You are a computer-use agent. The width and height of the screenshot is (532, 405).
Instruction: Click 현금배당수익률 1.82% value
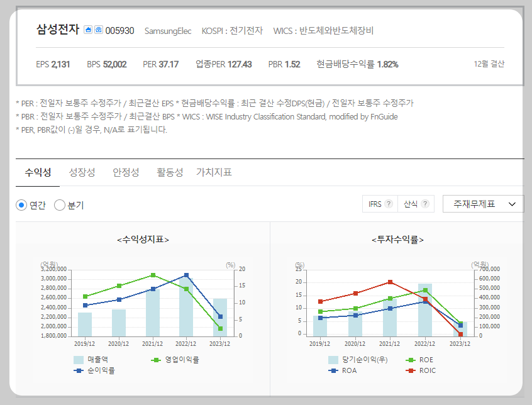coord(357,64)
